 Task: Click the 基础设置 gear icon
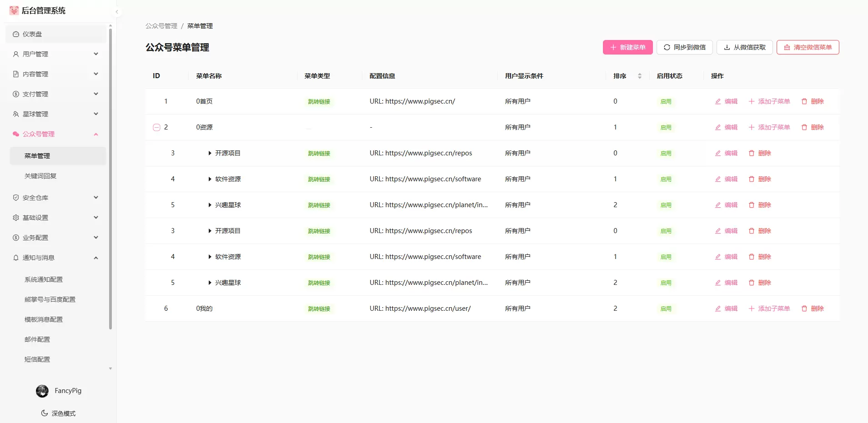coord(16,218)
